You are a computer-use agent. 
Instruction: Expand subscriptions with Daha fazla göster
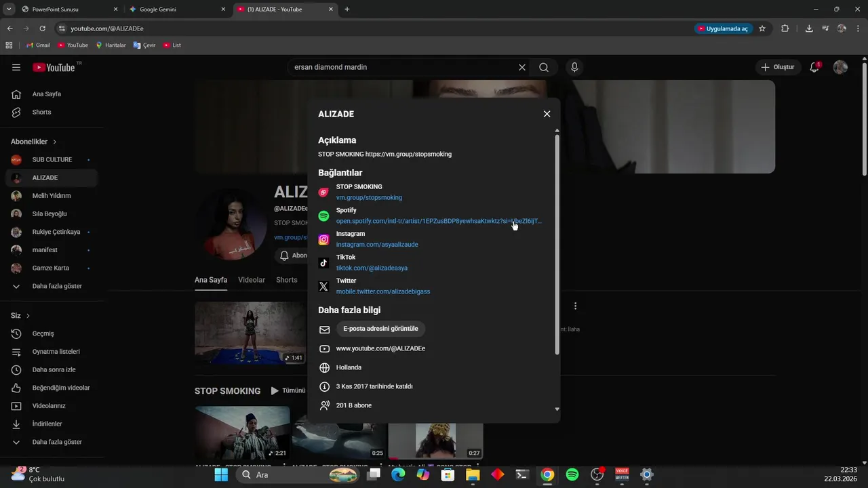click(x=52, y=286)
